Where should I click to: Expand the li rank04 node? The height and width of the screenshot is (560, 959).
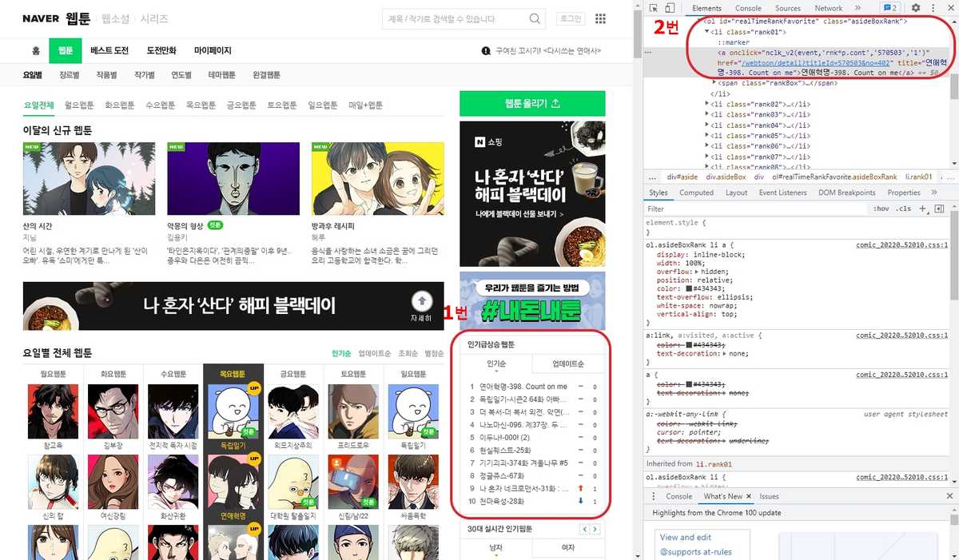(707, 125)
